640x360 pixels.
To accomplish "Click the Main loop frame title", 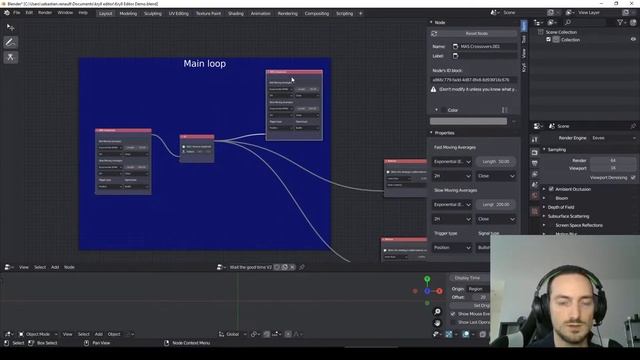I will (x=204, y=64).
